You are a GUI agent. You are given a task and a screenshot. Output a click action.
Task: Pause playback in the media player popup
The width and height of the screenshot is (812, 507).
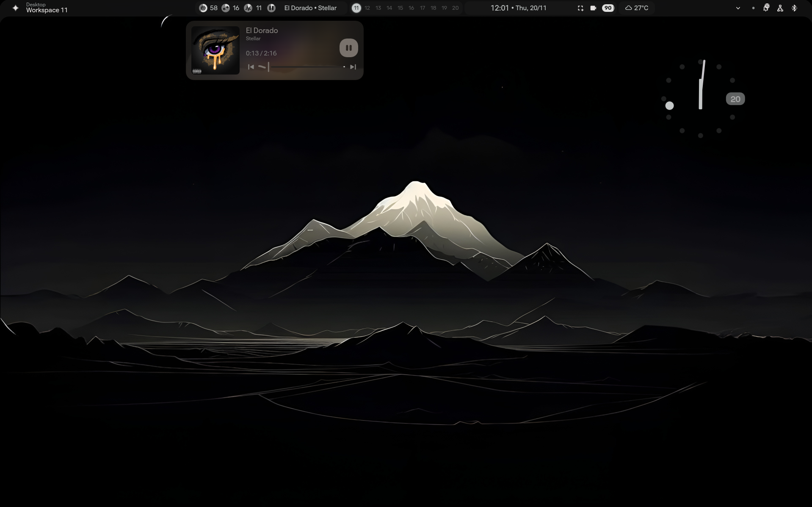click(348, 47)
